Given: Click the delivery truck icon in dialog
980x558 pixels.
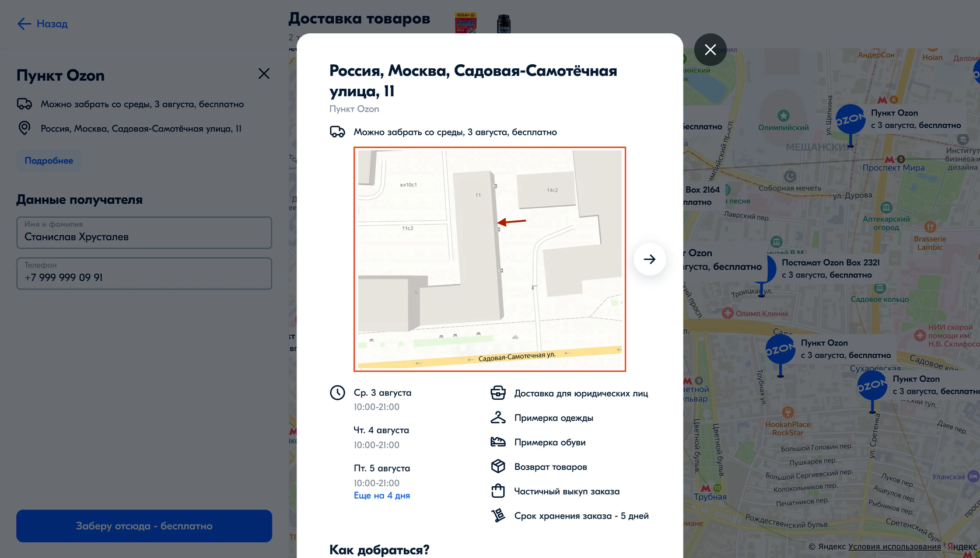Looking at the screenshot, I should (x=337, y=132).
